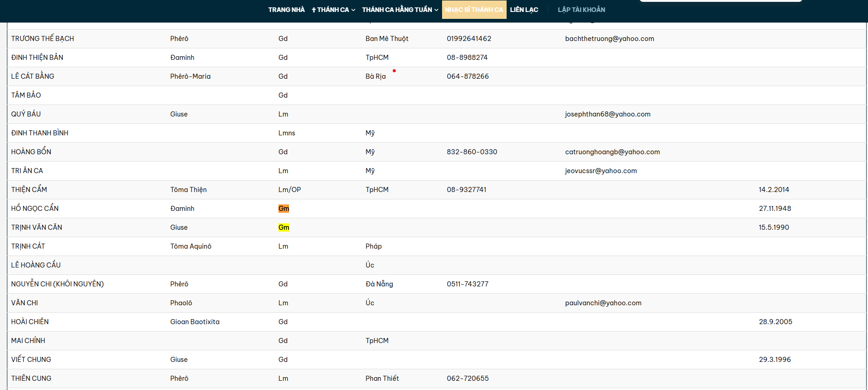The width and height of the screenshot is (868, 390).
Task: Click the saint name Gioan Baotixita
Action: (x=195, y=322)
